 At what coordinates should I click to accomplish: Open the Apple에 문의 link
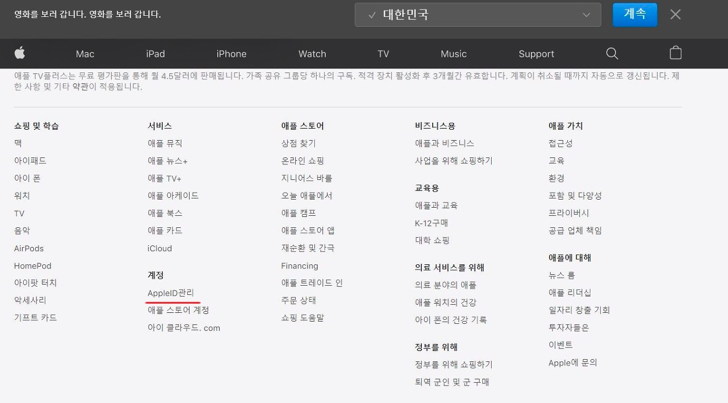click(x=572, y=363)
